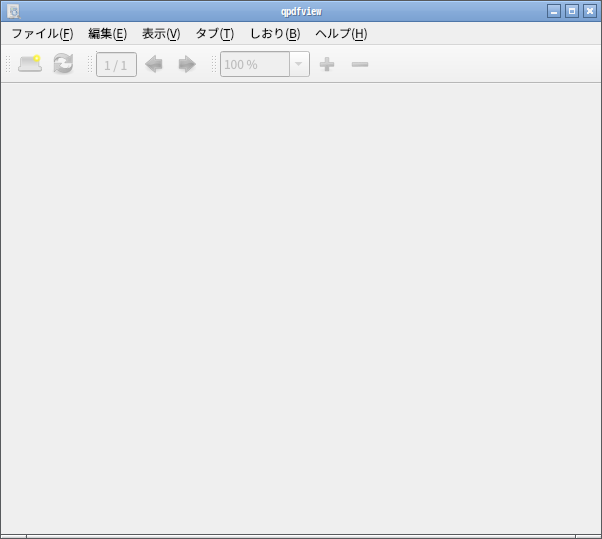Click the refresh document icon
602x539 pixels.
coord(63,64)
